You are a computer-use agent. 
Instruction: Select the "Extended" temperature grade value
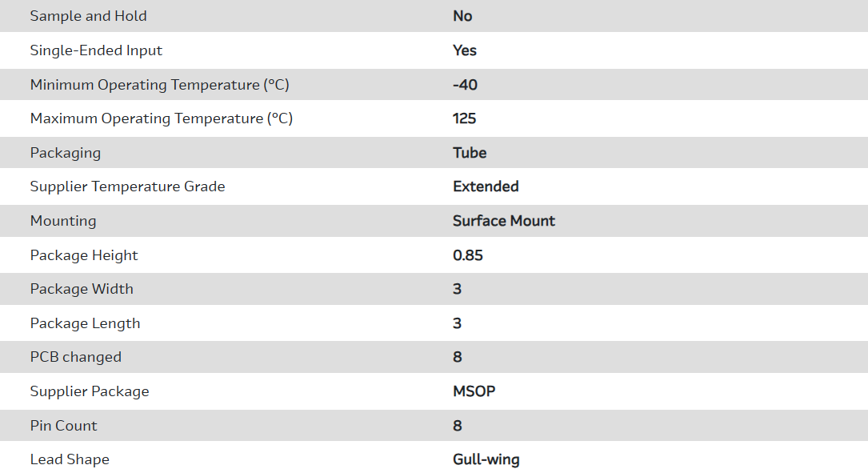pyautogui.click(x=486, y=186)
